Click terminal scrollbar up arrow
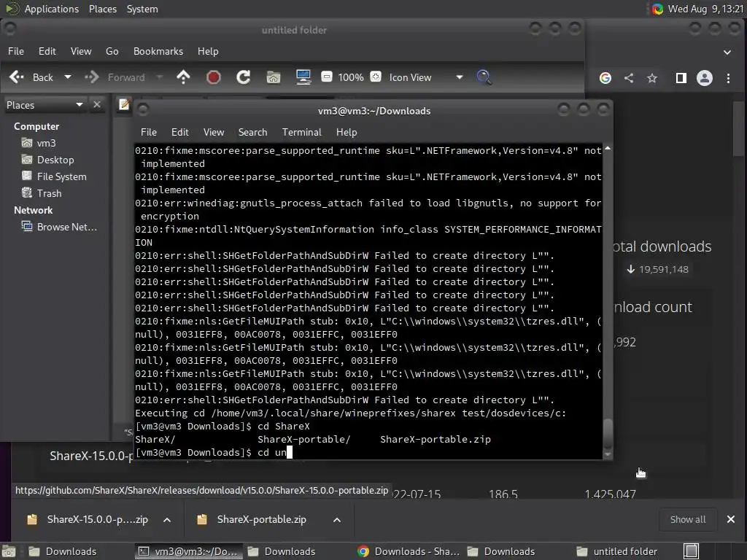This screenshot has height=560, width=747. pos(608,149)
